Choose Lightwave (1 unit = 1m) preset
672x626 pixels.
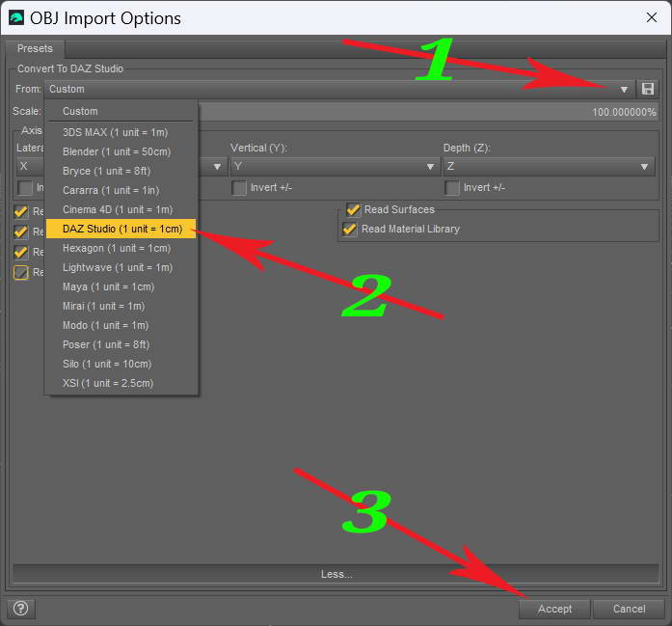[x=121, y=267]
